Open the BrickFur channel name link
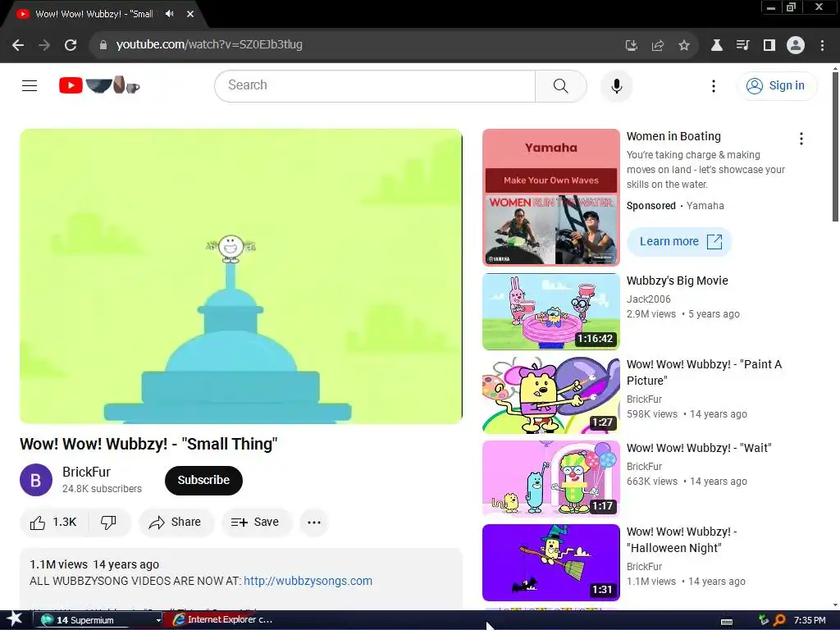Image resolution: width=840 pixels, height=630 pixels. tap(86, 472)
